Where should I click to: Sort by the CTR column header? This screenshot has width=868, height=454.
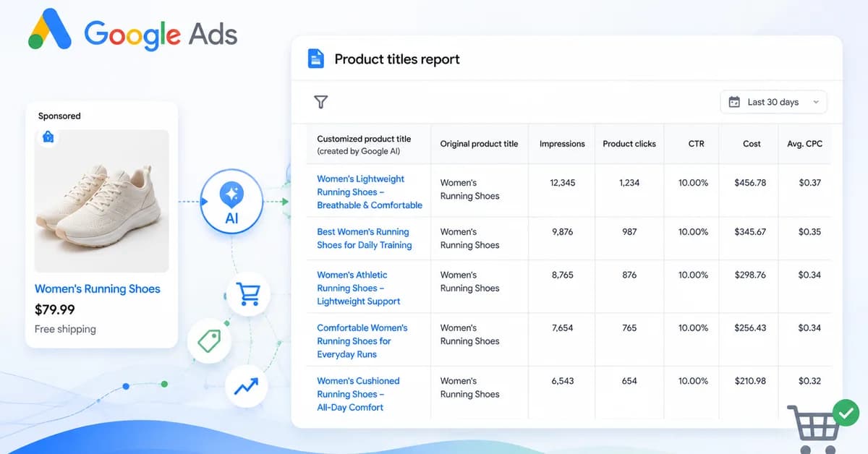coord(696,144)
